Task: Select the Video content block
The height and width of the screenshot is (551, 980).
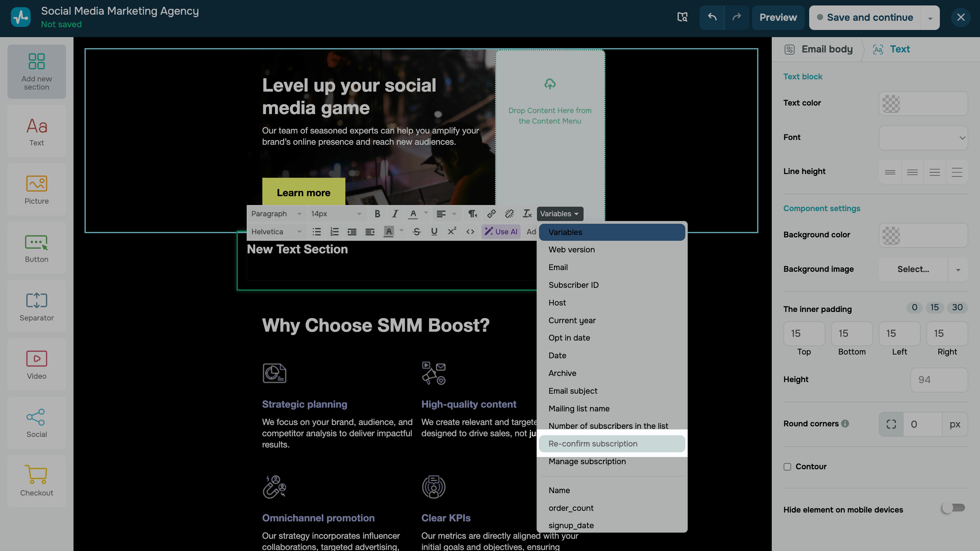Action: (36, 365)
